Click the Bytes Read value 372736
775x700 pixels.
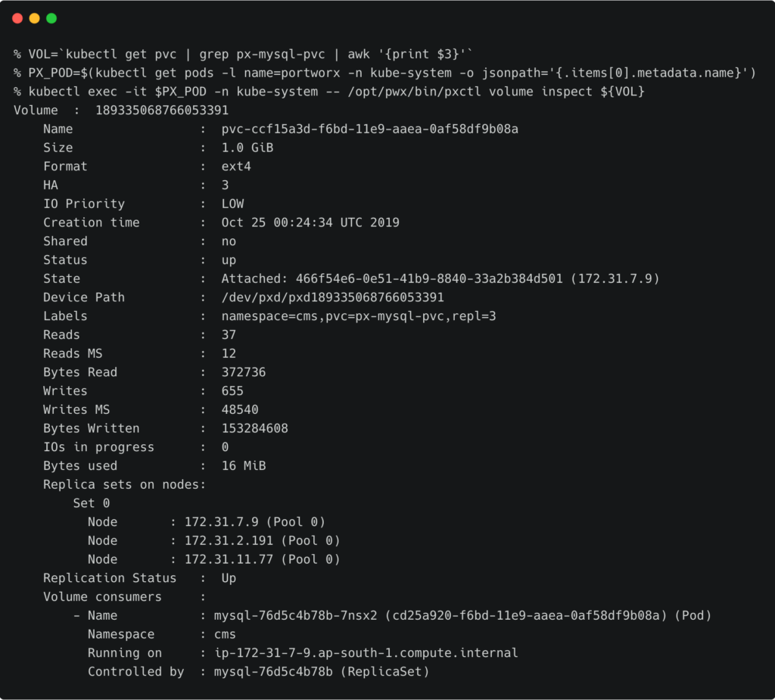(x=243, y=372)
